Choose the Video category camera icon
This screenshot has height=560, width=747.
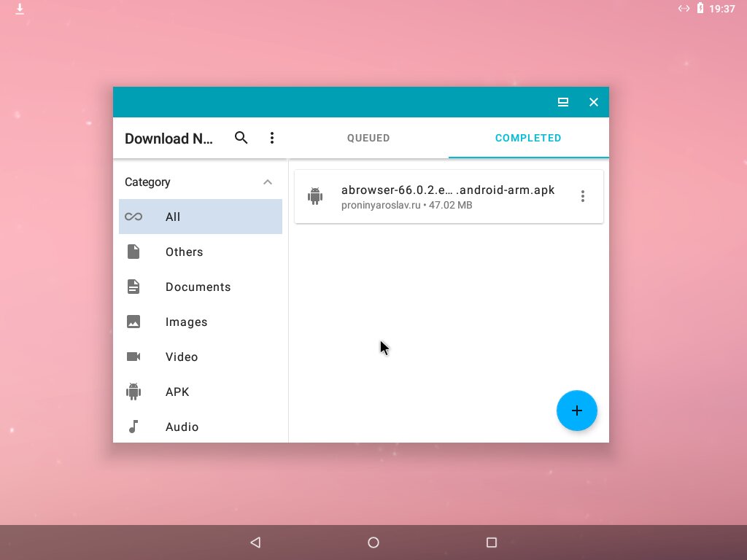tap(133, 357)
